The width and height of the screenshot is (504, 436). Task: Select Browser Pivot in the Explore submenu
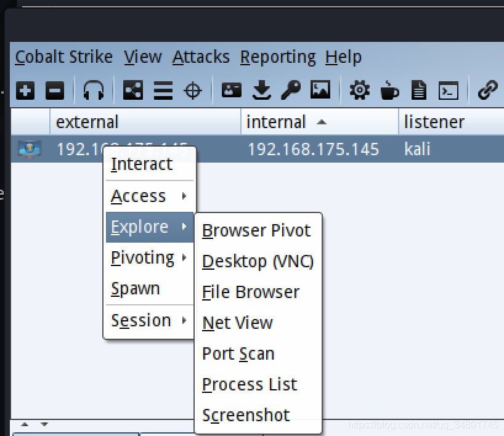pyautogui.click(x=258, y=230)
